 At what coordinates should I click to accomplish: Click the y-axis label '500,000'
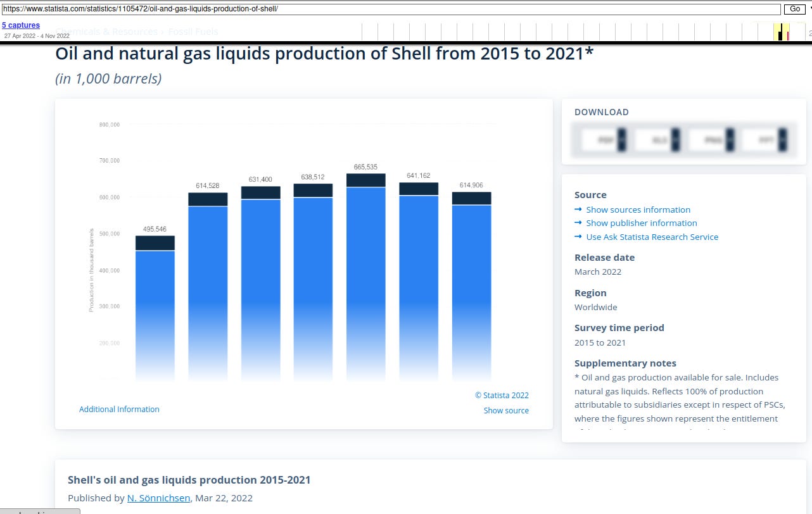pos(110,234)
